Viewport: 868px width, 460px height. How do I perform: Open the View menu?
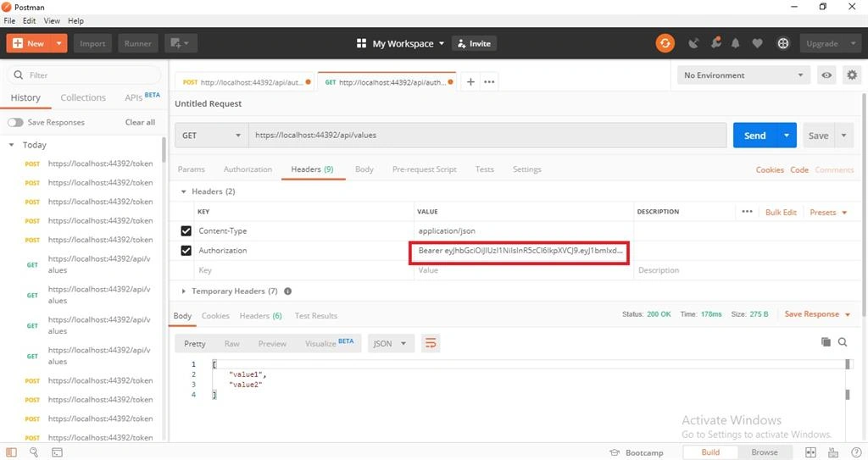click(x=52, y=20)
